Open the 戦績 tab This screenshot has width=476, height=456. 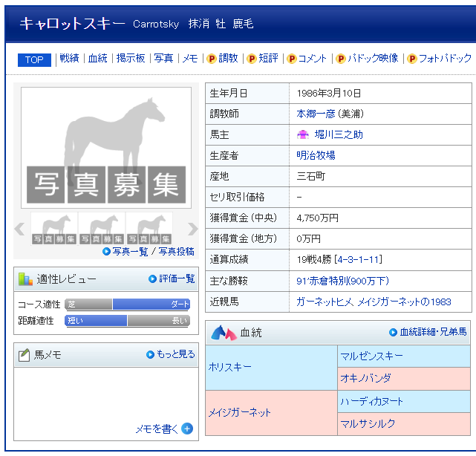pos(69,59)
